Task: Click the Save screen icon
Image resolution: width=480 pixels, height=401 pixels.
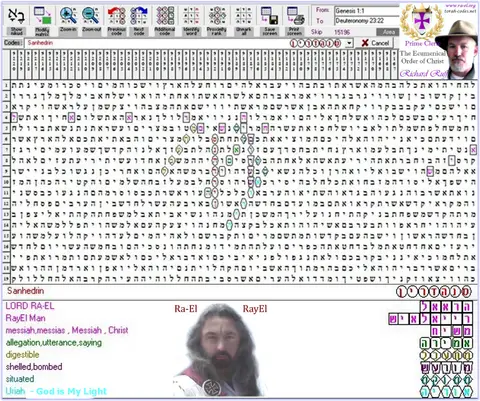Action: [x=270, y=21]
